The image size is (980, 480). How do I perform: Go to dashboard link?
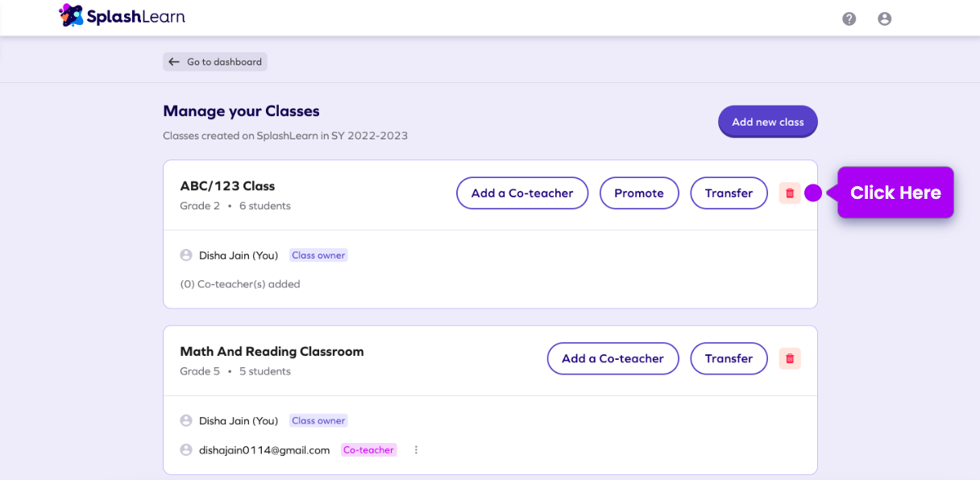224,62
